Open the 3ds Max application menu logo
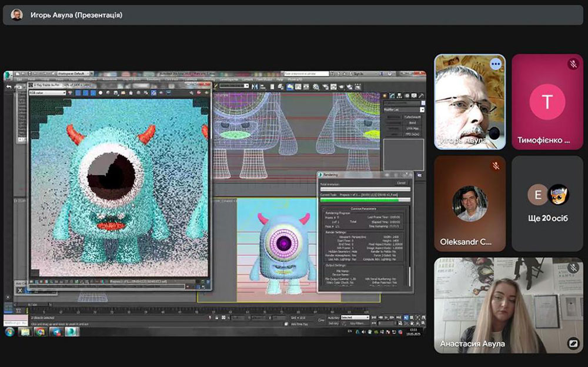Screen dimensions: 588x367 (8, 75)
